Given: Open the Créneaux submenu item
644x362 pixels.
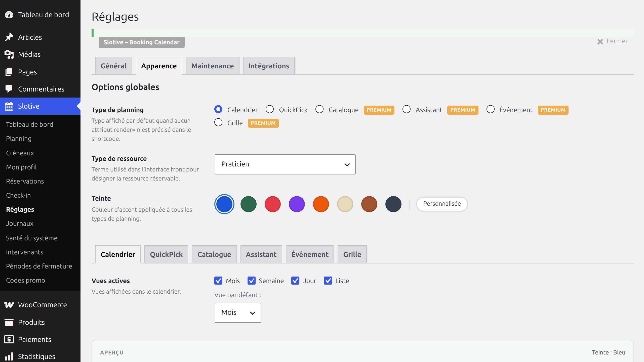Looking at the screenshot, I should click(x=20, y=153).
